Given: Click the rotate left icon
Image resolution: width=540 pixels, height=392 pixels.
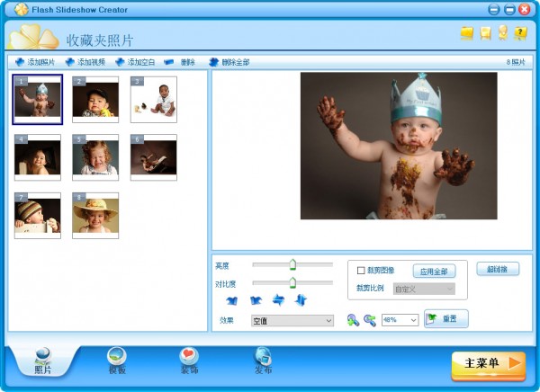Looking at the screenshot, I should (x=232, y=299).
